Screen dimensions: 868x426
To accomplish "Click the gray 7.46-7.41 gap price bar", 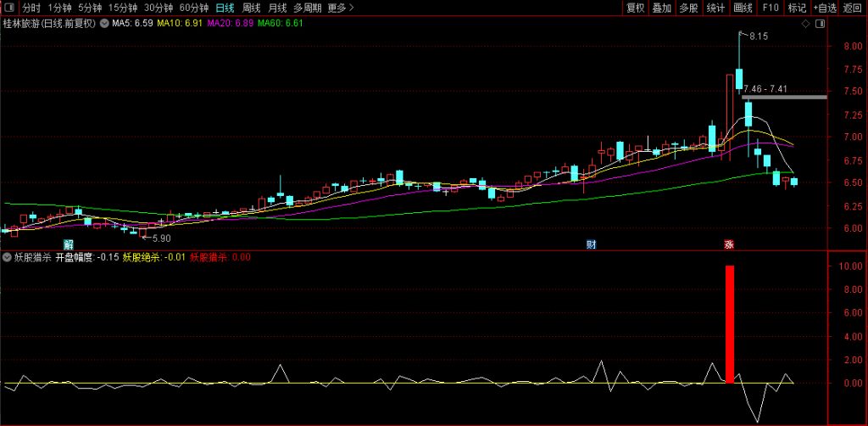I will click(784, 97).
